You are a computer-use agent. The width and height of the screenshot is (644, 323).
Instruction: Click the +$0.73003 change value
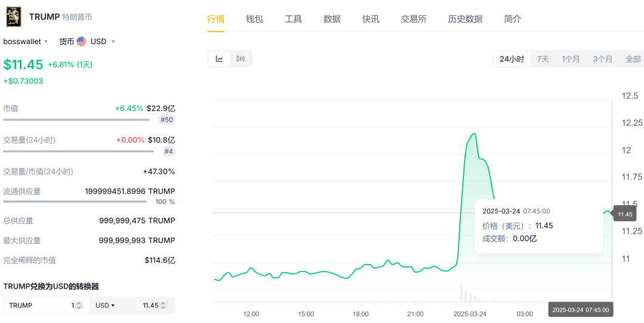point(23,81)
